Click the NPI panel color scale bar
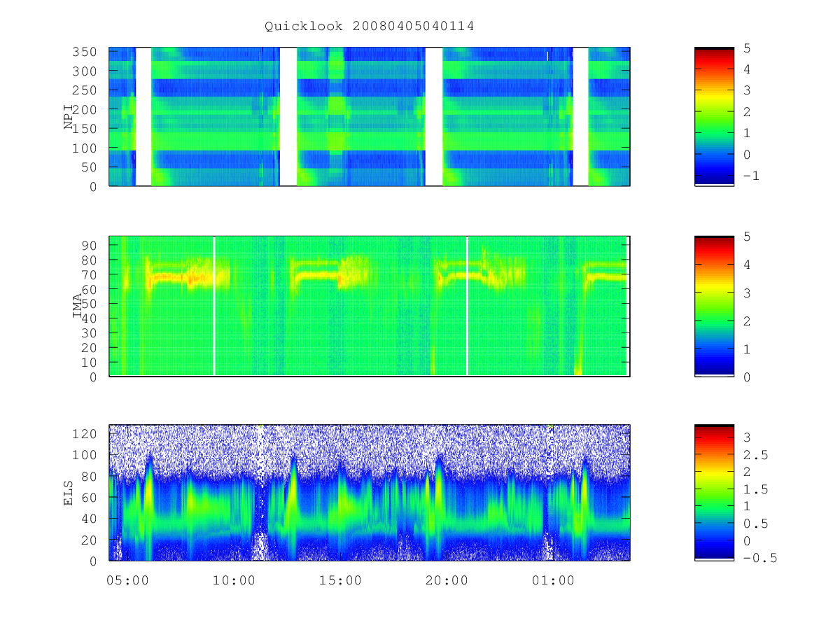This screenshot has width=840, height=630. 714,117
